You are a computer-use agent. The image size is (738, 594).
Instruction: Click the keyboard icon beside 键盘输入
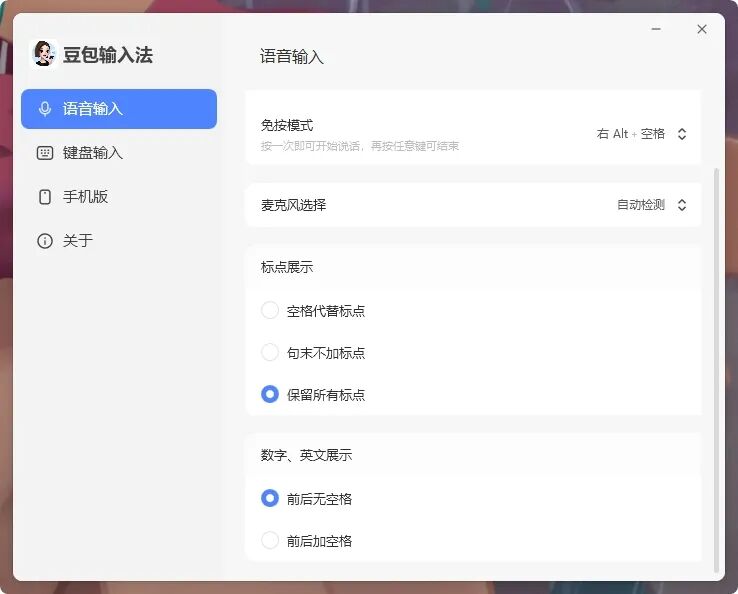(45, 153)
